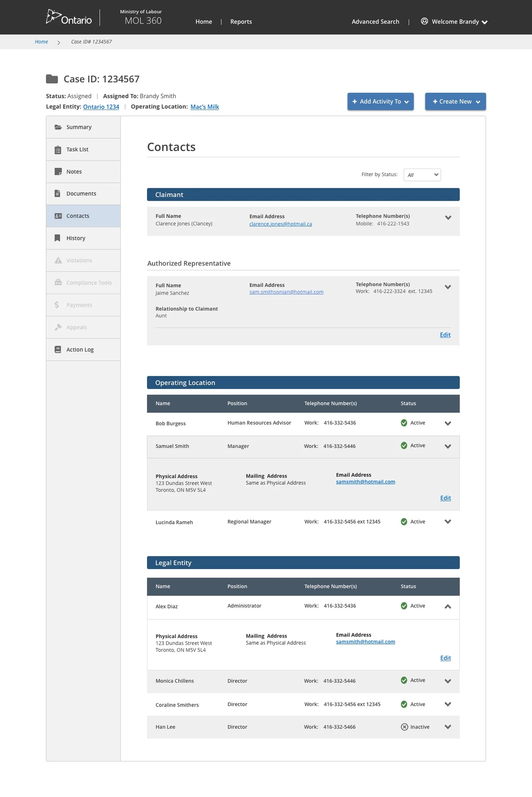
Task: Collapse the Jaime Sanchez representative details
Action: 448,287
